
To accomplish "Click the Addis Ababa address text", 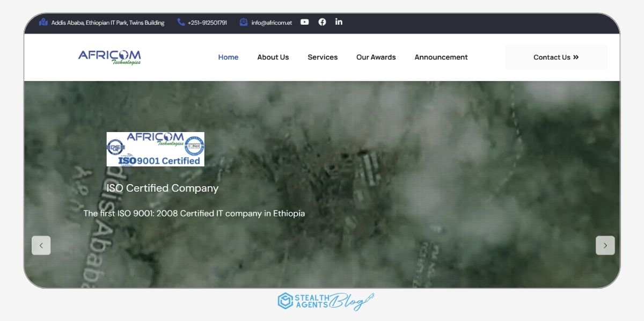I will (x=108, y=23).
